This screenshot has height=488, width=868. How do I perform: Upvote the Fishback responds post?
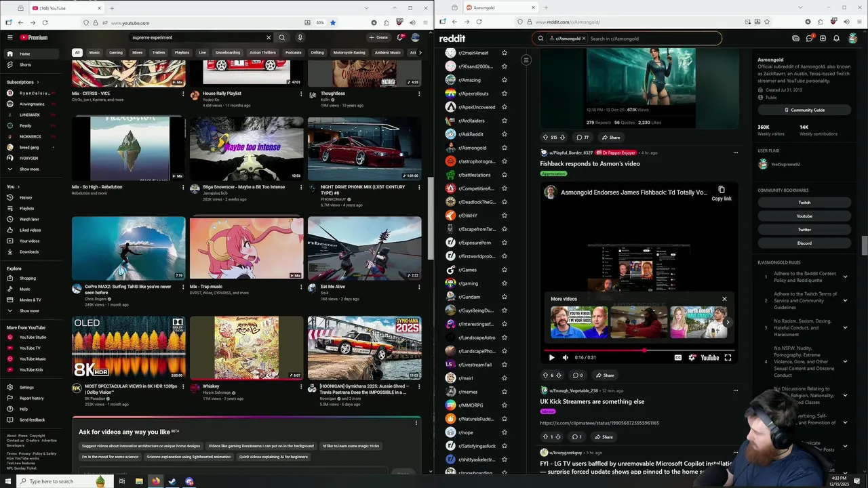pos(545,375)
